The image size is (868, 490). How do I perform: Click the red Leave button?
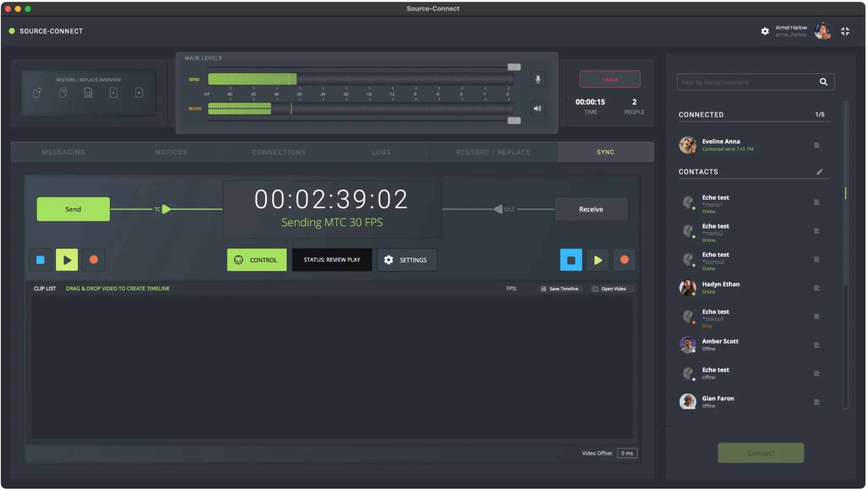click(610, 79)
